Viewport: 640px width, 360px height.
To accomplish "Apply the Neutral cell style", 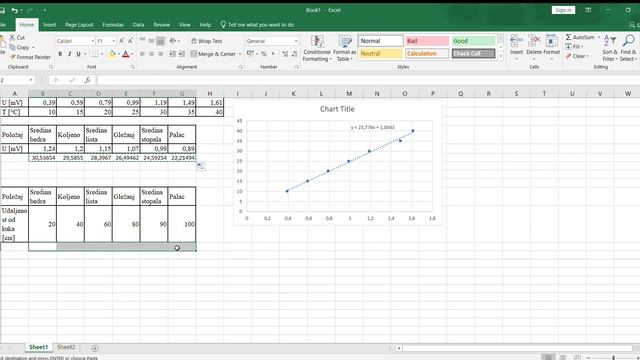I will 380,53.
